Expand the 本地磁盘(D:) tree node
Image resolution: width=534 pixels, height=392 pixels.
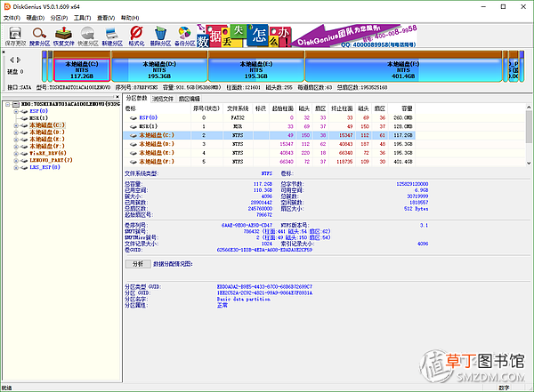(16, 132)
